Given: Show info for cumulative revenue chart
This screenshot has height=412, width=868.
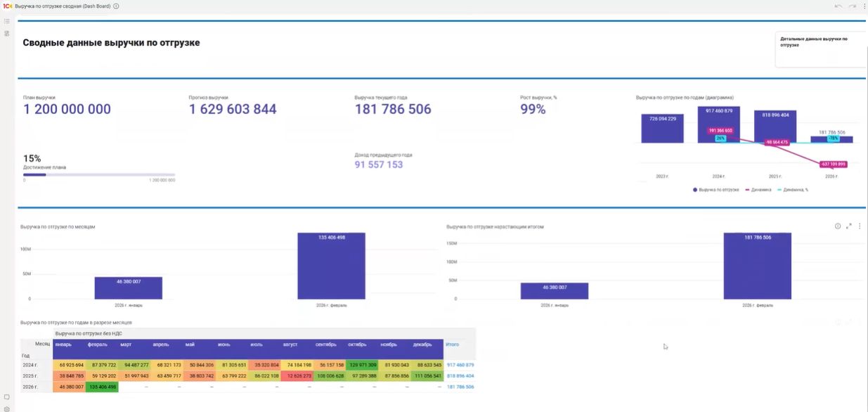Looking at the screenshot, I should pos(838,226).
